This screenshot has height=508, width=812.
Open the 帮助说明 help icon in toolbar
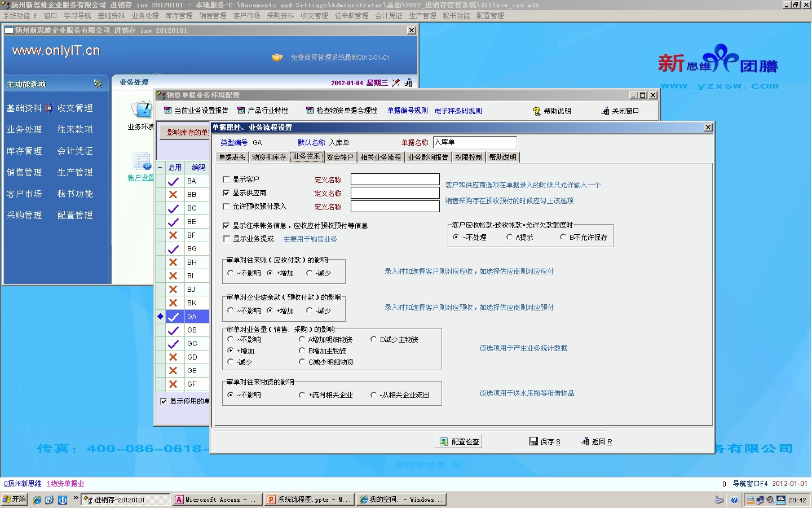[x=537, y=111]
